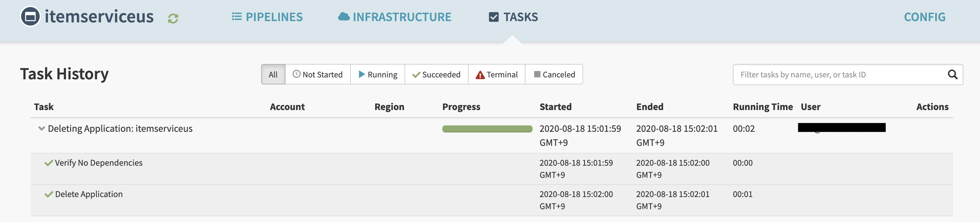Select the Terminal status filter

coord(497,75)
